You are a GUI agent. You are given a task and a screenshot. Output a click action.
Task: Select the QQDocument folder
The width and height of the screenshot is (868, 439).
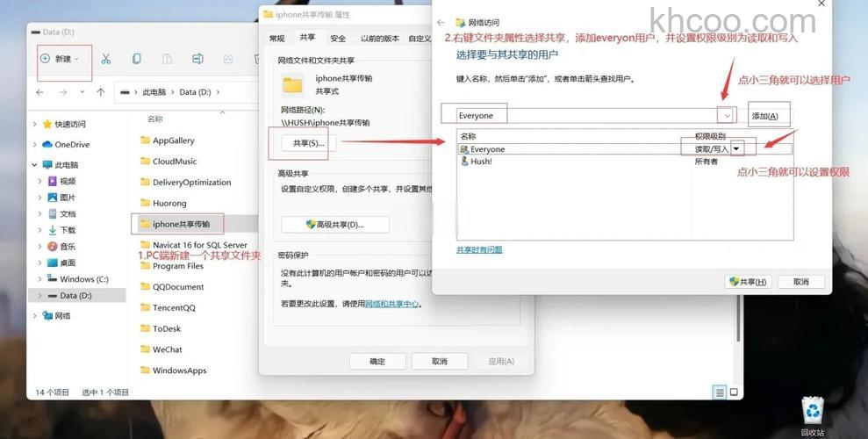(172, 287)
